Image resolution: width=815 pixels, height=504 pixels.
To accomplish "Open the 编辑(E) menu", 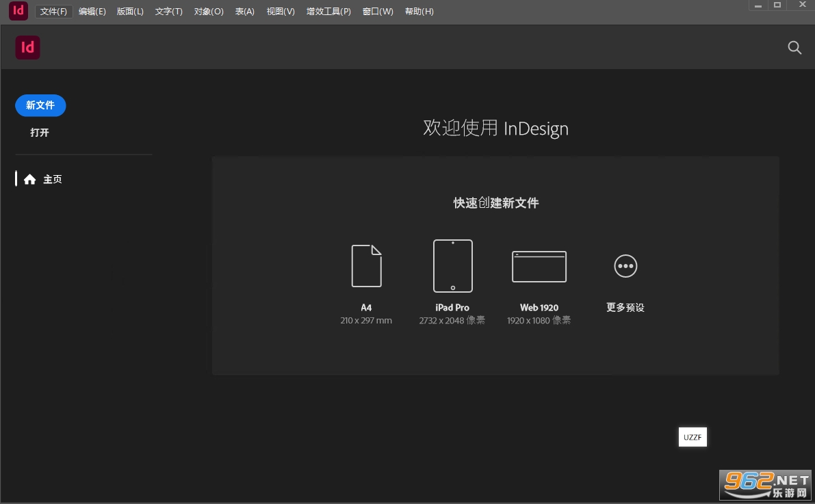I will [x=92, y=11].
